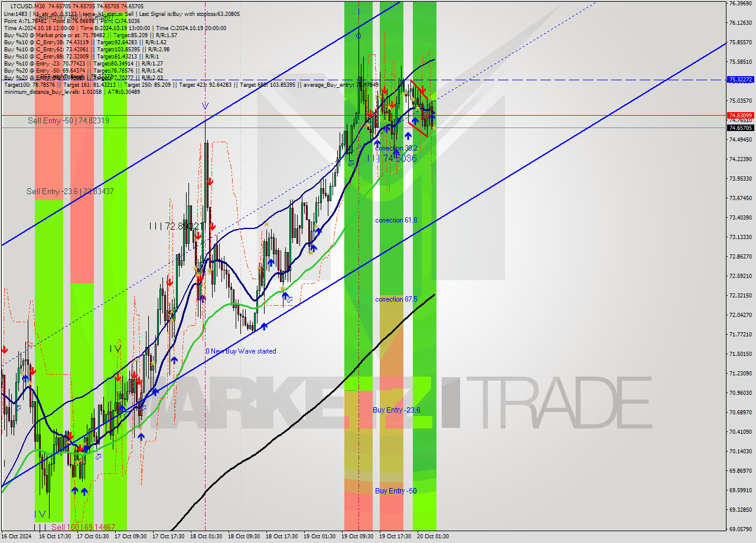Click the 'Time A:2024.10.18 12:00:00' info line
Screen dimensions: 756x543
[x=115, y=28]
